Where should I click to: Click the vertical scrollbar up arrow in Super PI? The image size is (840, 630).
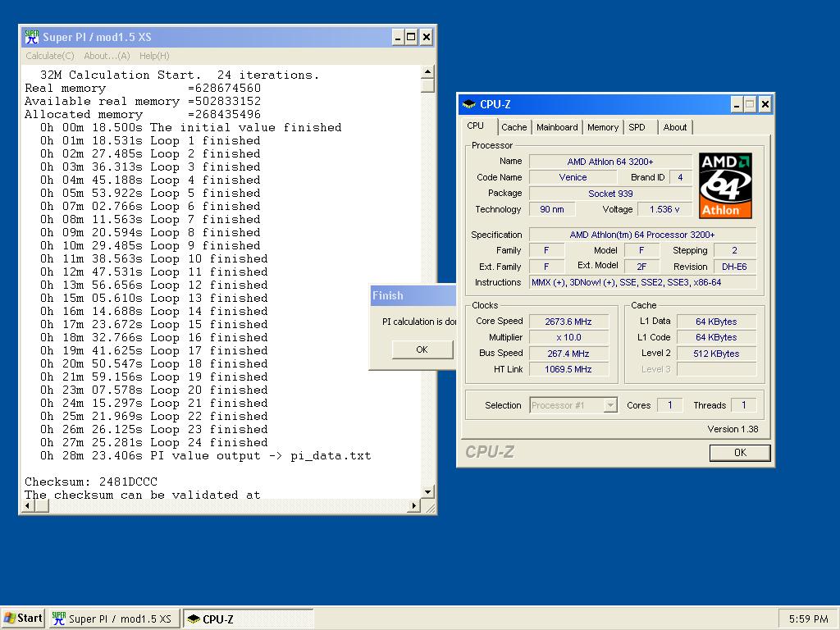coord(427,72)
